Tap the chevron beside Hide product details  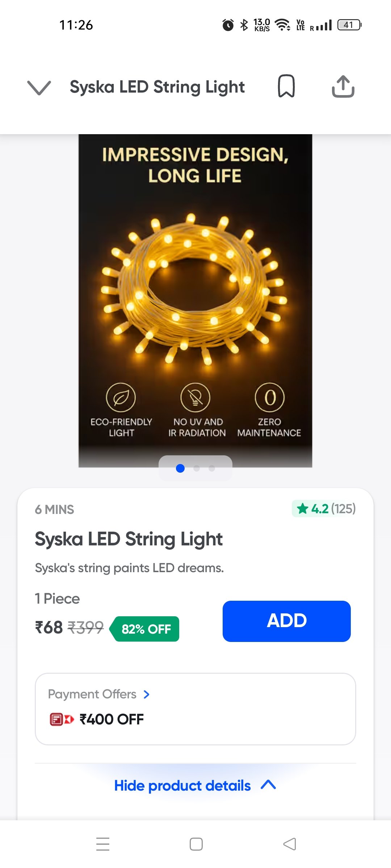click(268, 785)
